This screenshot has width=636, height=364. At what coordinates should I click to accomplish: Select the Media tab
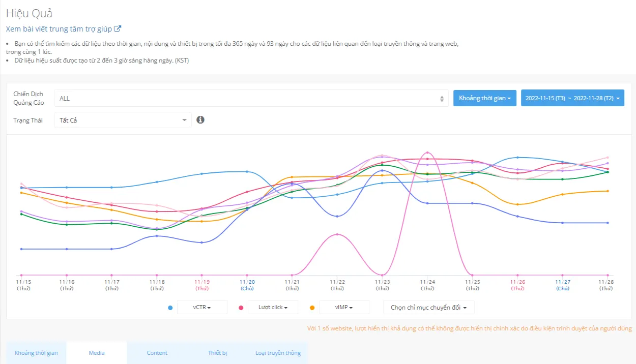[x=97, y=353]
